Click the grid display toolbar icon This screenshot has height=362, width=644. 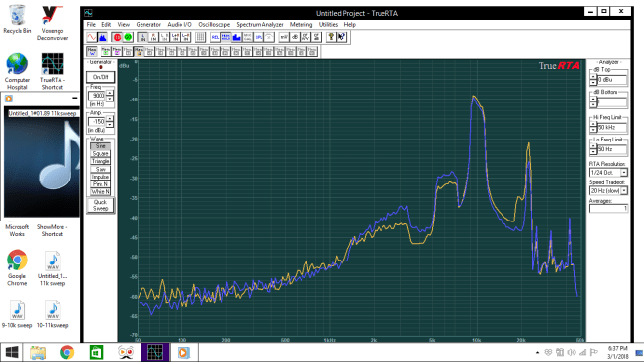pos(200,37)
